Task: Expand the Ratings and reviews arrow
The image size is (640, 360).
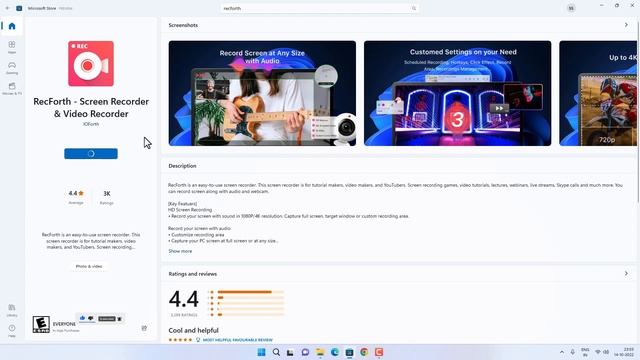Action: click(626, 273)
